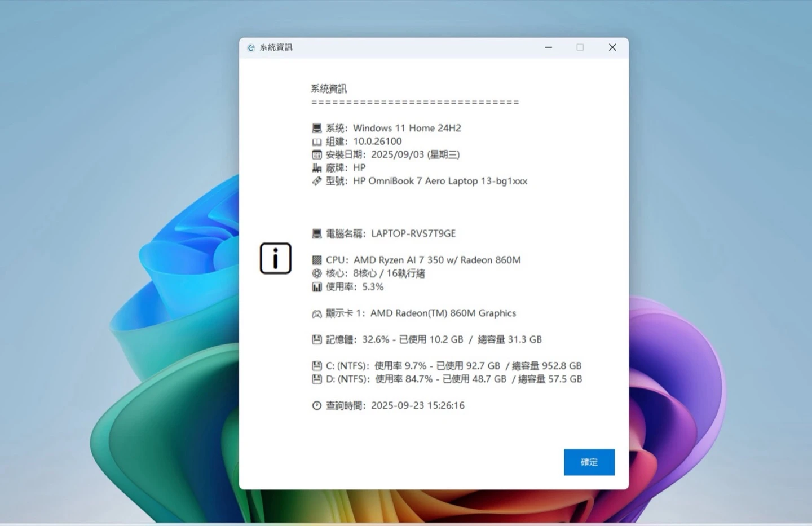Click the chip icon beside CPU
Viewport: 812px width, 526px height.
[317, 260]
